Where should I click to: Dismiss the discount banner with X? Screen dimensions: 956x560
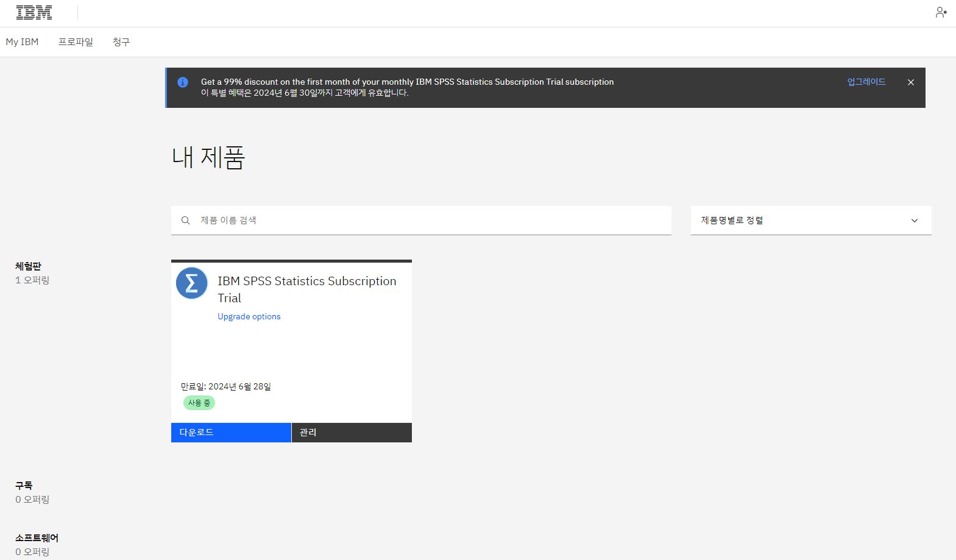pos(911,82)
